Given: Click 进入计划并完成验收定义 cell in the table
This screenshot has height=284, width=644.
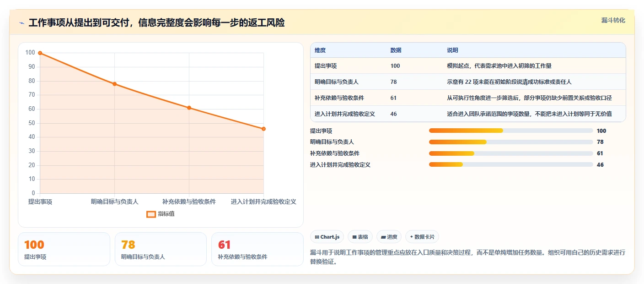Looking at the screenshot, I should point(345,114).
